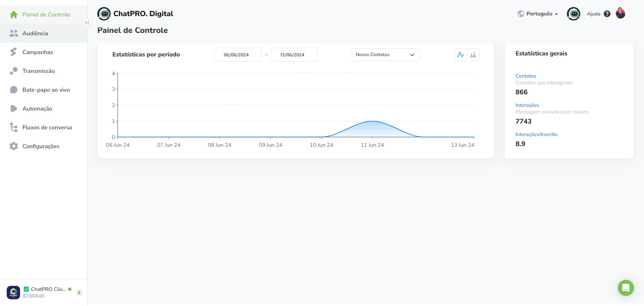
Task: Go to Campanhas in the sidebar
Action: click(44, 52)
